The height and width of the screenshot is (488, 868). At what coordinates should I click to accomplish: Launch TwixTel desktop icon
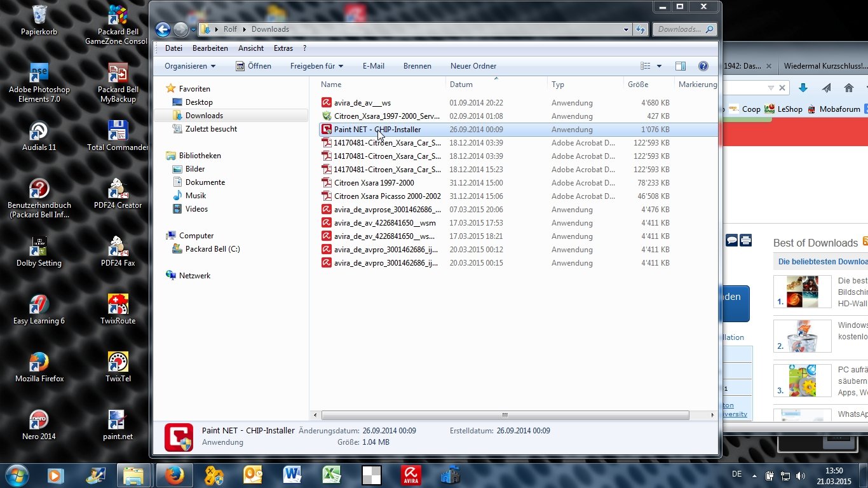pyautogui.click(x=118, y=367)
